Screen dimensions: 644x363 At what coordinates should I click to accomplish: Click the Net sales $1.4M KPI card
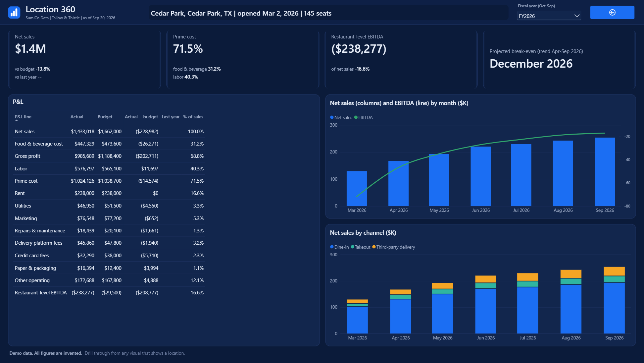84,60
